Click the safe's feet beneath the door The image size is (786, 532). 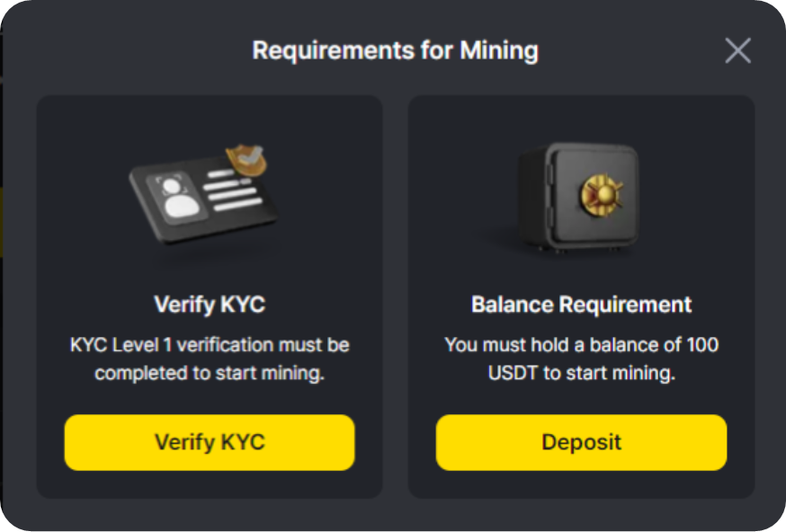pos(576,249)
